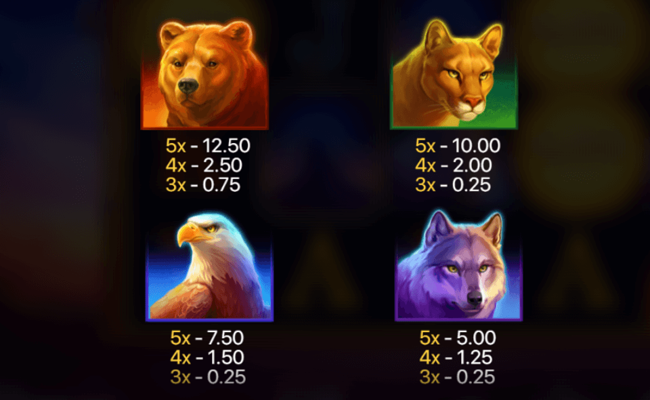
Task: Select the cougar 4x - 2.00 payout
Action: coord(454,165)
